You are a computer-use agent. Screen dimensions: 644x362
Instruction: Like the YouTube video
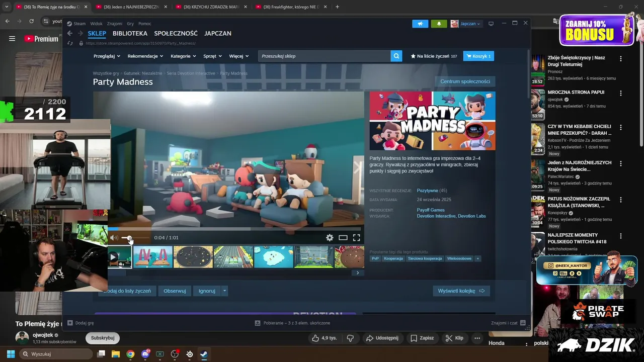coord(324,338)
